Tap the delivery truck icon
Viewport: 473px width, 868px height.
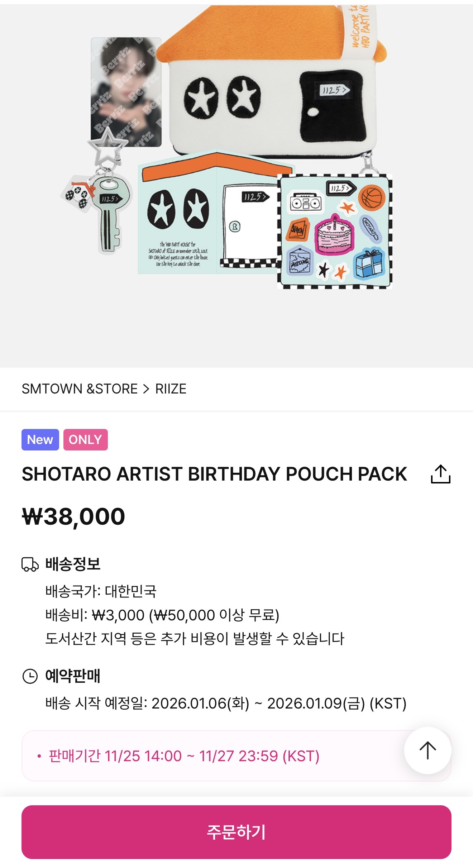pyautogui.click(x=30, y=564)
